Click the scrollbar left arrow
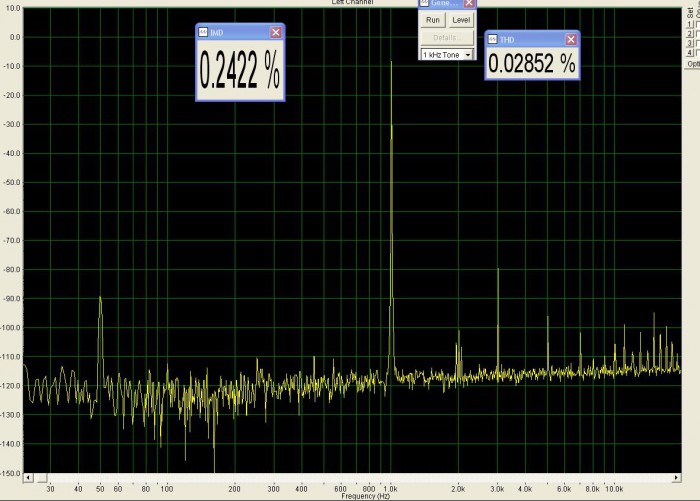This screenshot has height=501, width=700. [x=28, y=477]
